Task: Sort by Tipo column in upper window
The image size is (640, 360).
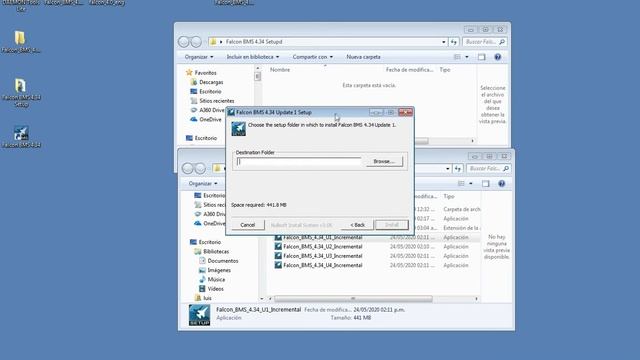Action: (444, 70)
